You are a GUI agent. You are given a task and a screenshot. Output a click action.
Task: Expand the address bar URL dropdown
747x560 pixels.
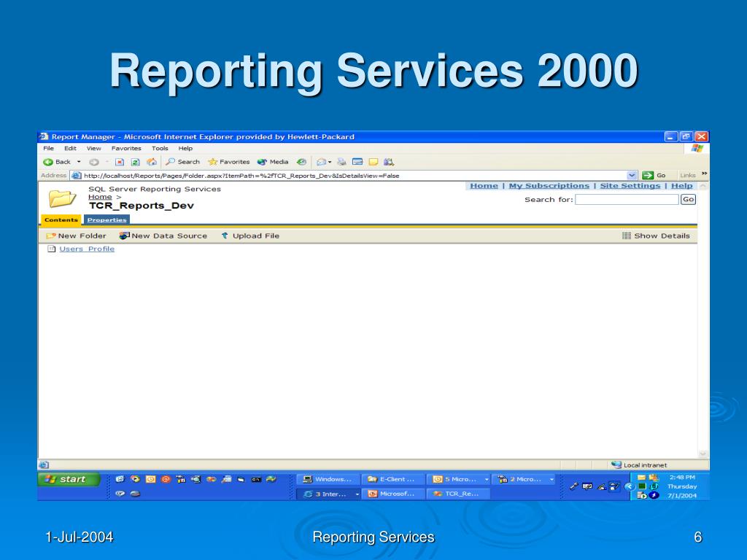coord(632,175)
